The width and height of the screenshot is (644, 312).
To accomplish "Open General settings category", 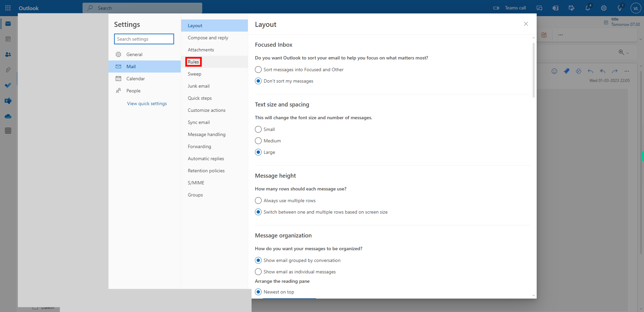I will [x=145, y=54].
